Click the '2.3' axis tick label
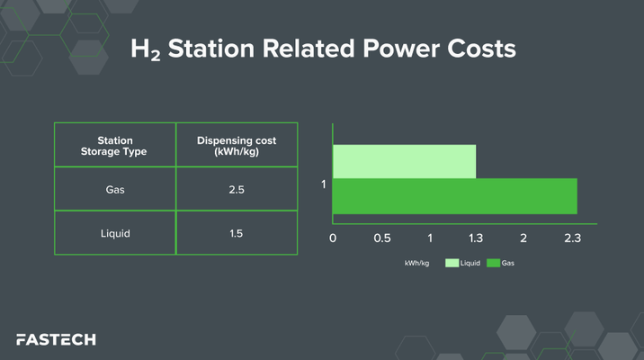The image size is (644, 360). click(573, 238)
